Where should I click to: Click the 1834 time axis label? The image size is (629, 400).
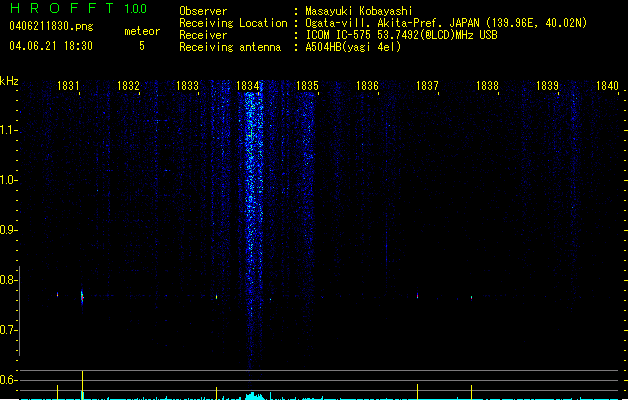pyautogui.click(x=248, y=86)
